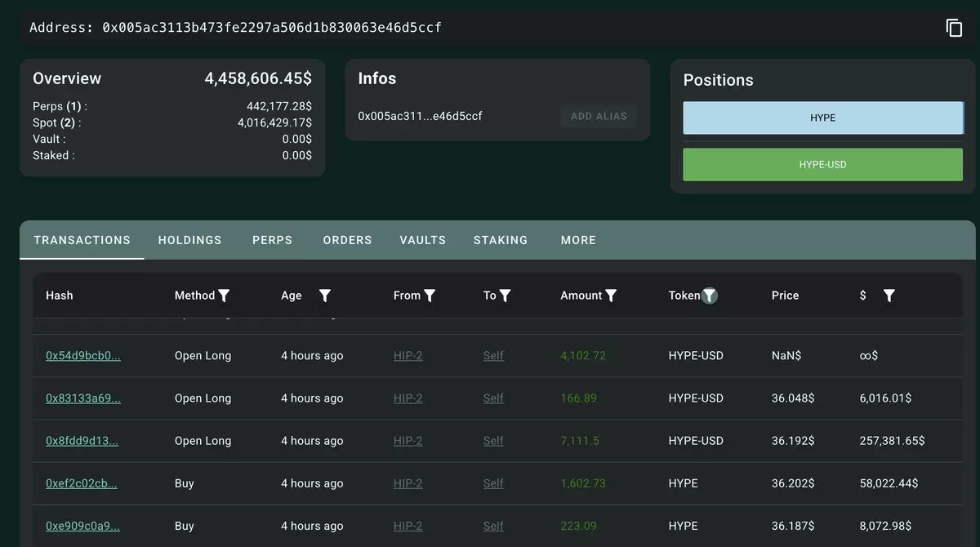Open the Age column filter icon
The height and width of the screenshot is (547, 980).
pos(324,296)
